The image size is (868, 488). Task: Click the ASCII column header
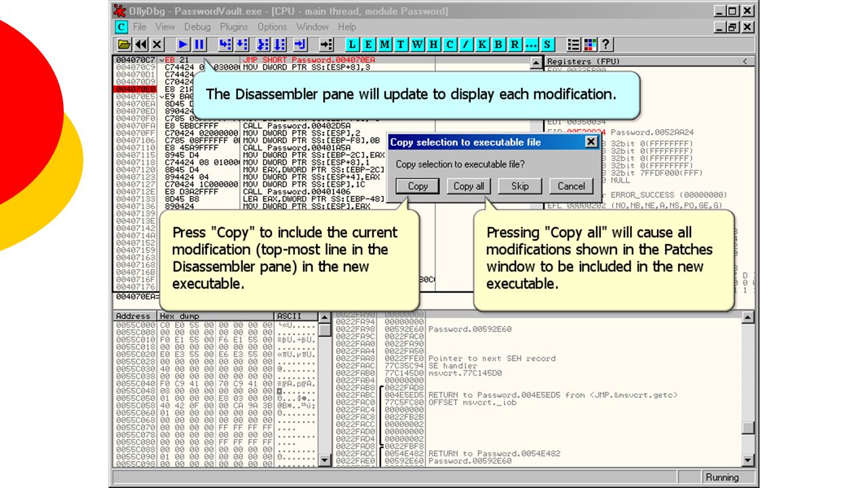click(x=296, y=317)
